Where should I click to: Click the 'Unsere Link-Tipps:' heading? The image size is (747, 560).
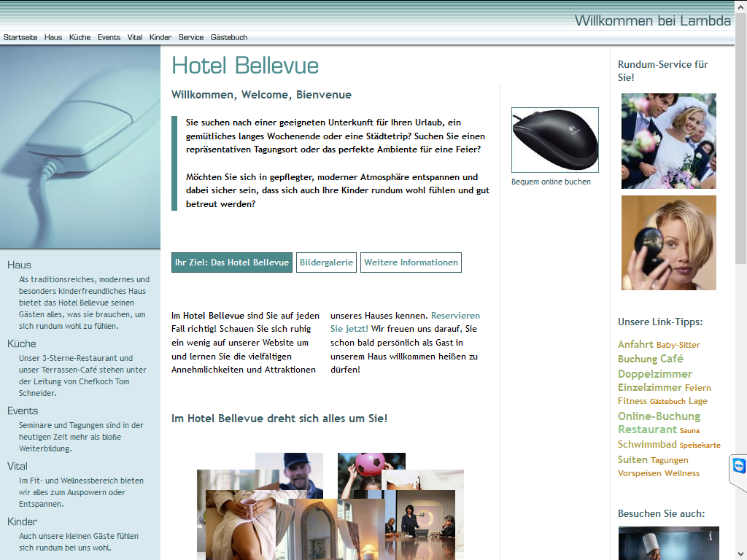[x=660, y=322]
